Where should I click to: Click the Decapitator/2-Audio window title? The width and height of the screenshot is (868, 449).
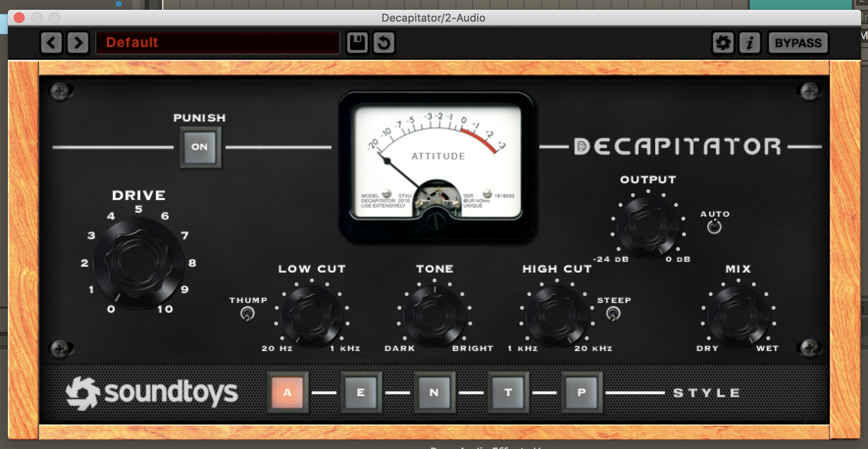(434, 18)
